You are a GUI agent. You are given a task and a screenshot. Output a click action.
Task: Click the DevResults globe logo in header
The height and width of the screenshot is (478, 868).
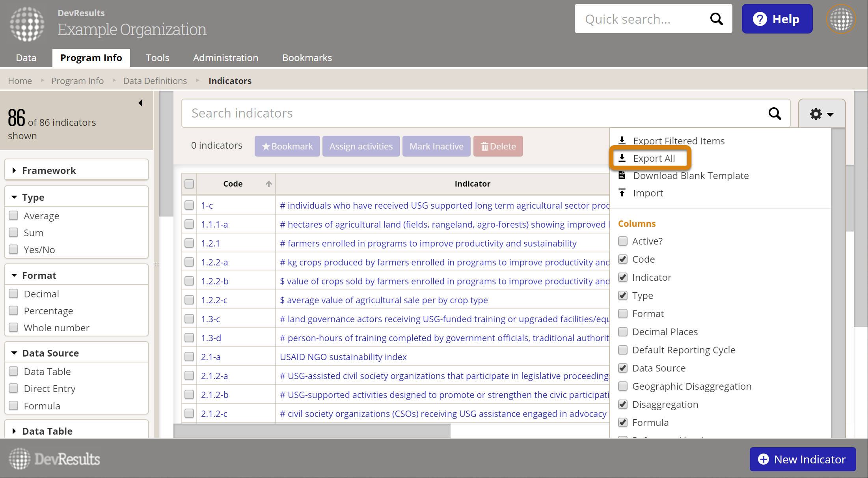point(27,24)
